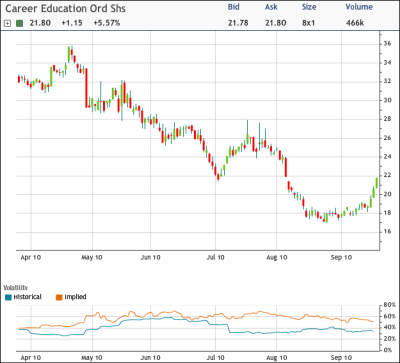
Task: Click the Volatility panel heading
Action: pyautogui.click(x=15, y=287)
